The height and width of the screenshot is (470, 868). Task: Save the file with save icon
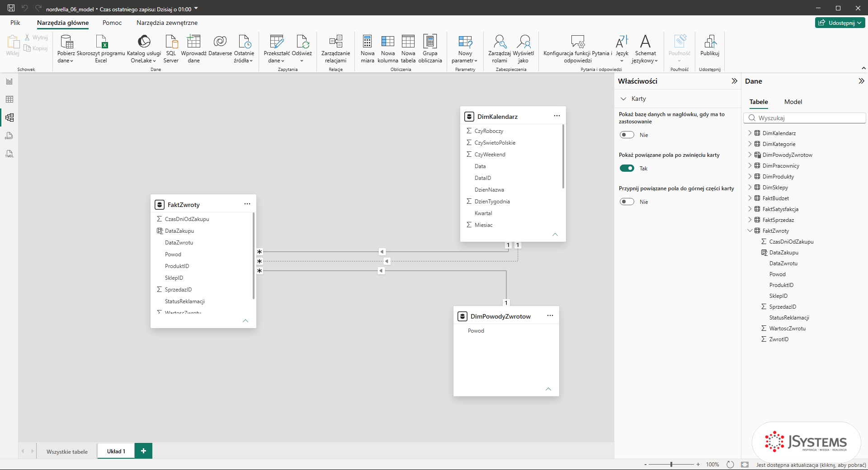click(11, 8)
